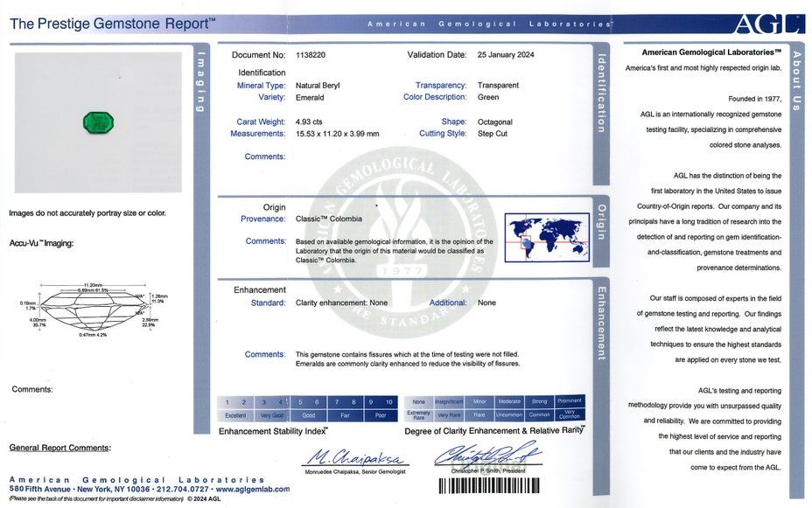Click the barcode at the bottom
This screenshot has height=508, width=812.
488,486
